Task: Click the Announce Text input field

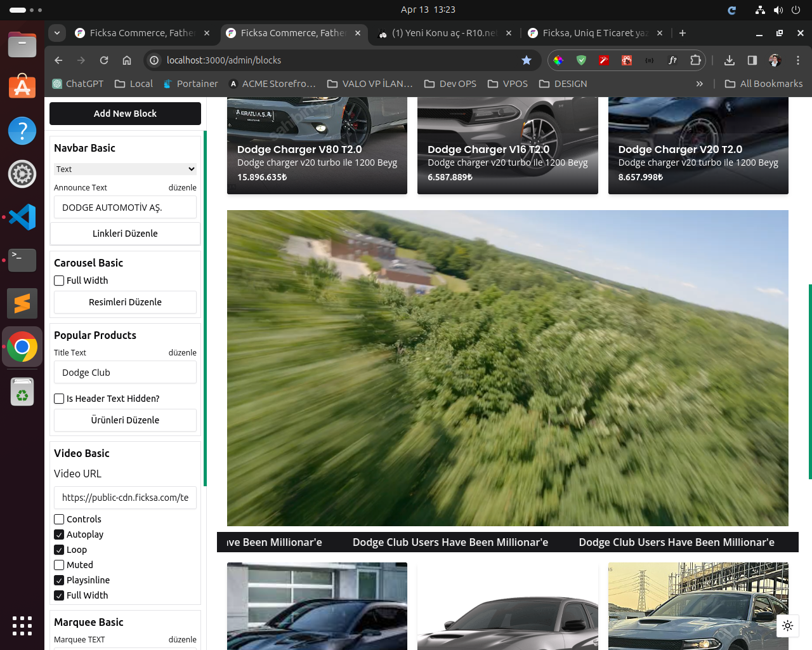Action: [125, 208]
